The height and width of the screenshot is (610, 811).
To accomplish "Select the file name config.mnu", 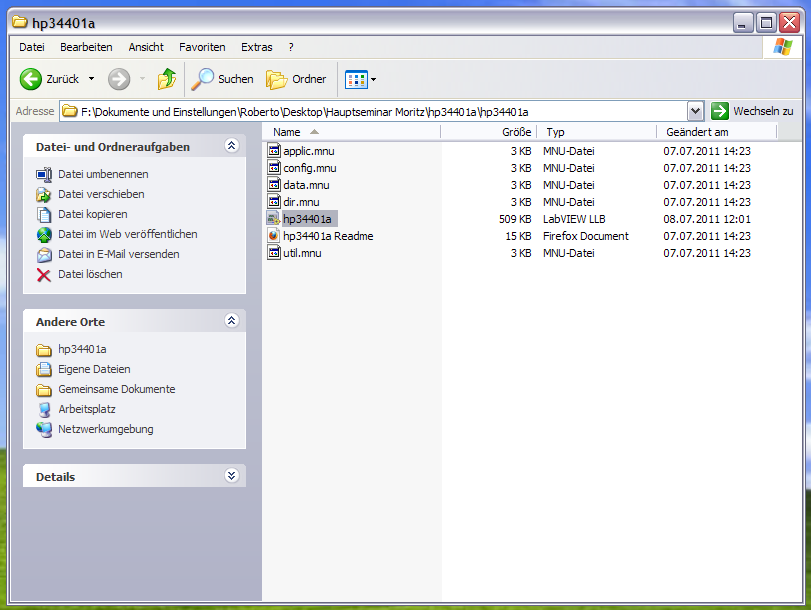I will click(x=310, y=168).
